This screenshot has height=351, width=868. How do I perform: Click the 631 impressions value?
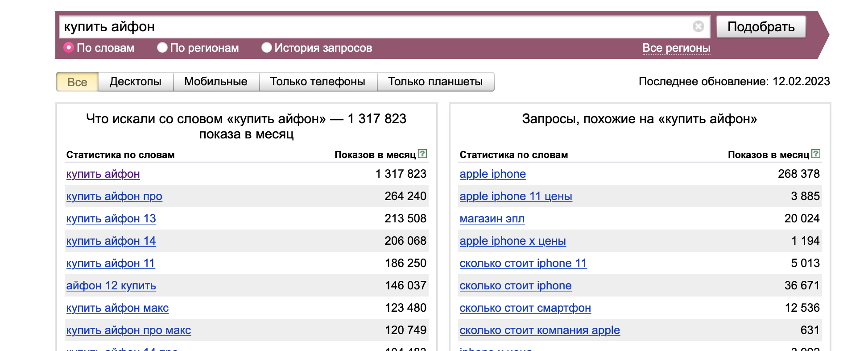tap(810, 330)
